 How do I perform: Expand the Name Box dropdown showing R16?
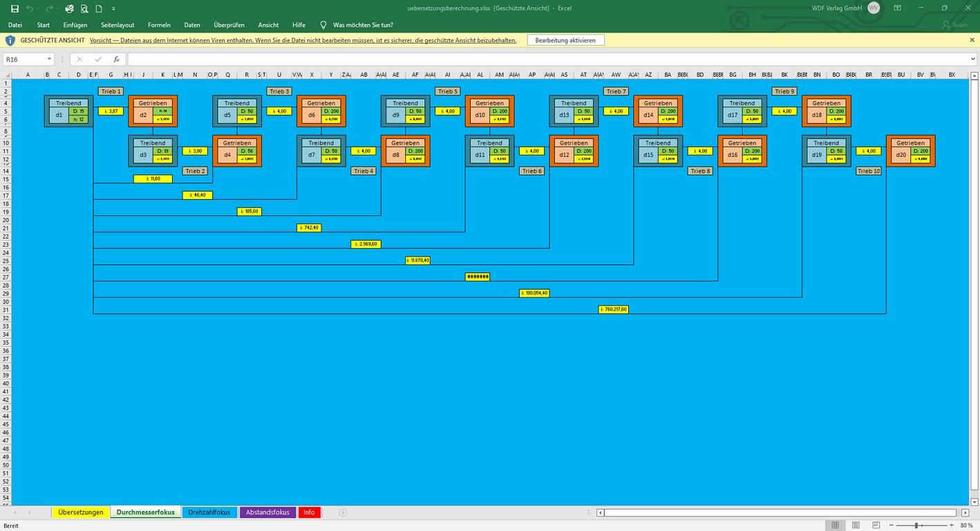pyautogui.click(x=49, y=59)
